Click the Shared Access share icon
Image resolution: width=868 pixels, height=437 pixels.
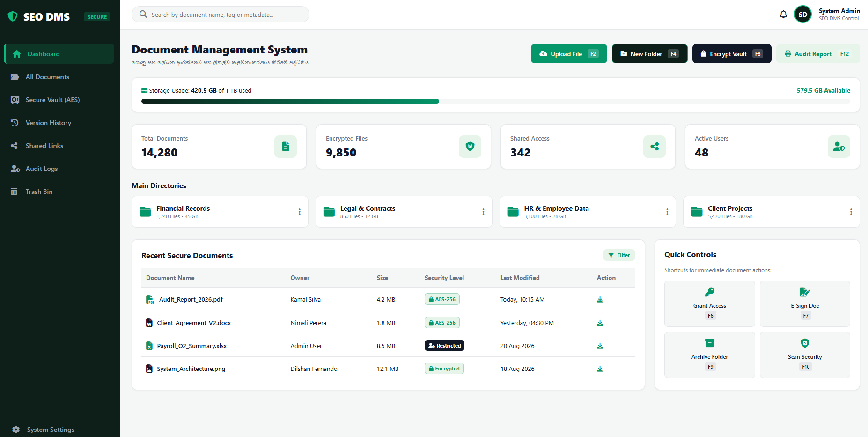point(655,147)
